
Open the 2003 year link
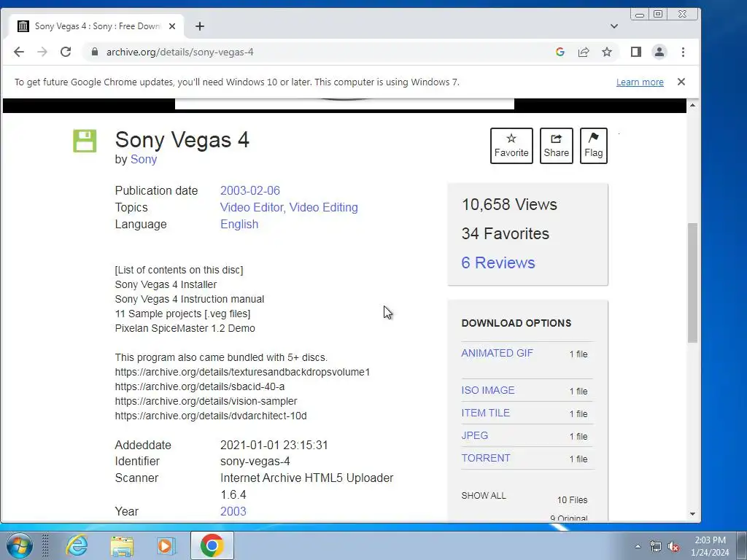point(233,511)
